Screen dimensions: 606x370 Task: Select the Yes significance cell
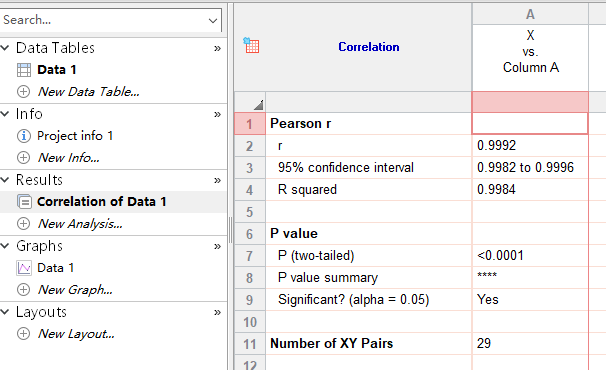(530, 300)
